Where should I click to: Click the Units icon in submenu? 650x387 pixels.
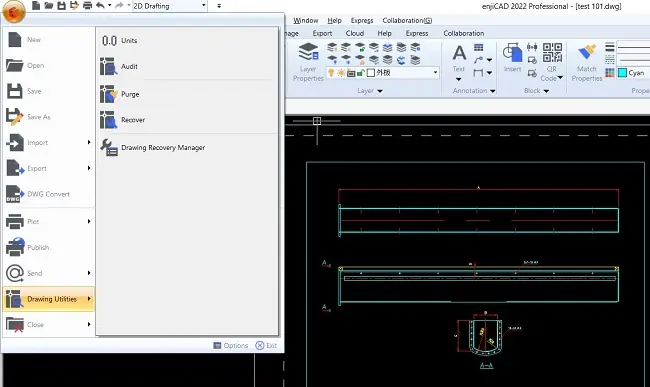pos(109,41)
